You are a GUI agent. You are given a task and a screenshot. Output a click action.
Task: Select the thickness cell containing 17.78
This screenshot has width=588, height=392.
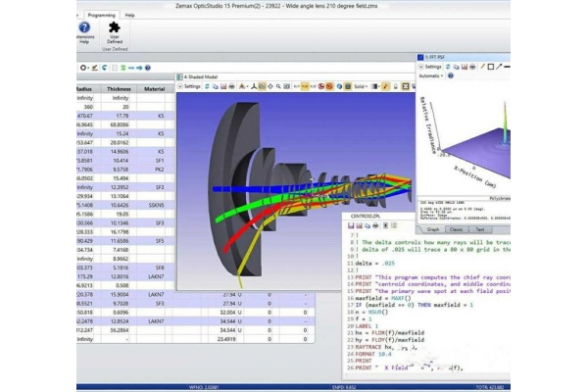tap(120, 118)
